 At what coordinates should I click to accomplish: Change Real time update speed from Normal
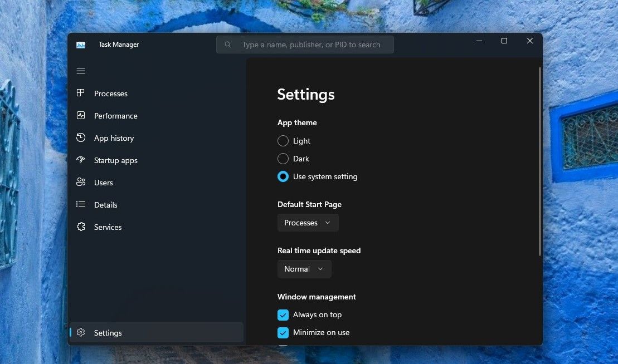tap(304, 269)
